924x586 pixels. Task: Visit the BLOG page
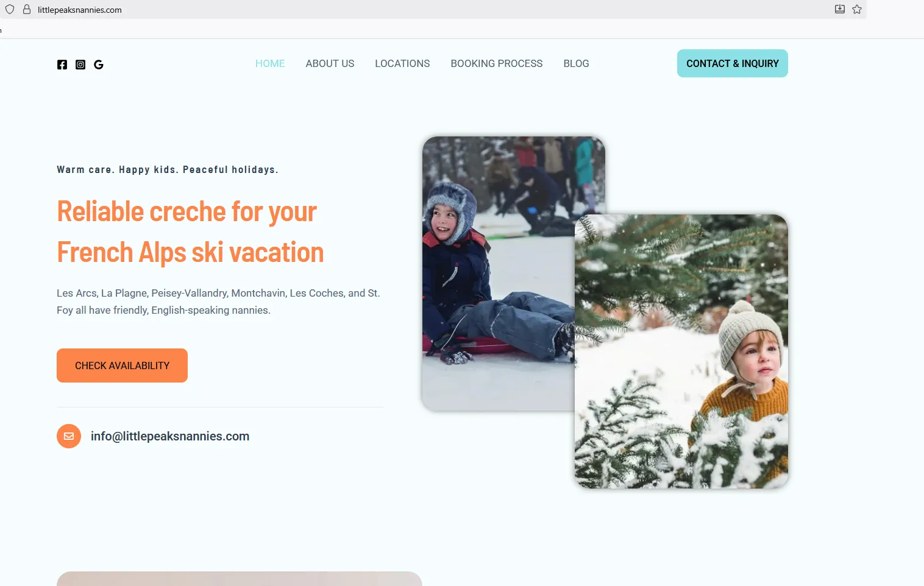(576, 63)
